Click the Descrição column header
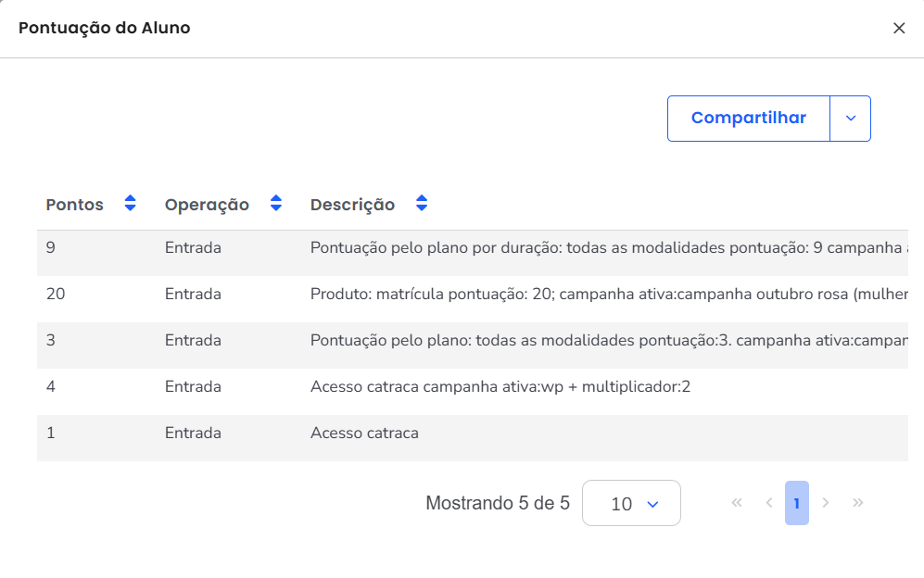This screenshot has width=924, height=578. pos(352,205)
